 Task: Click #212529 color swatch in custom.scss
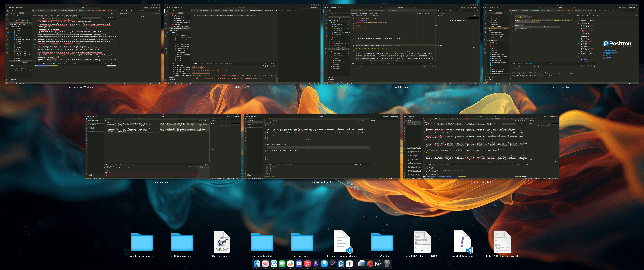coord(582,52)
